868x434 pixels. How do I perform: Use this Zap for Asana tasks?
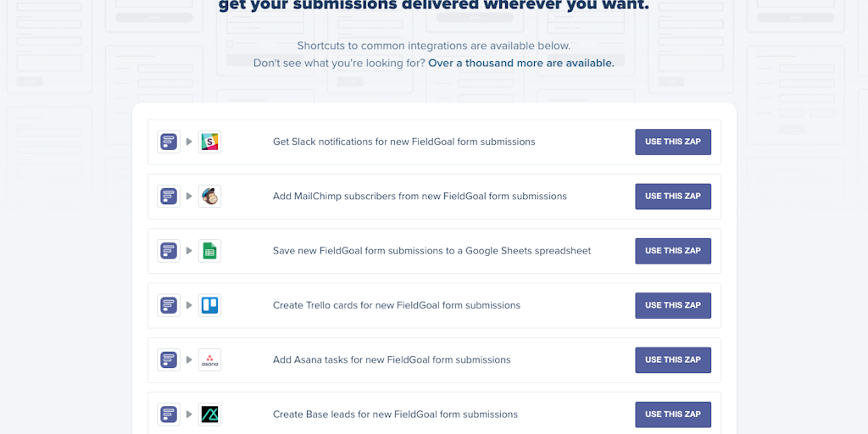(x=672, y=359)
